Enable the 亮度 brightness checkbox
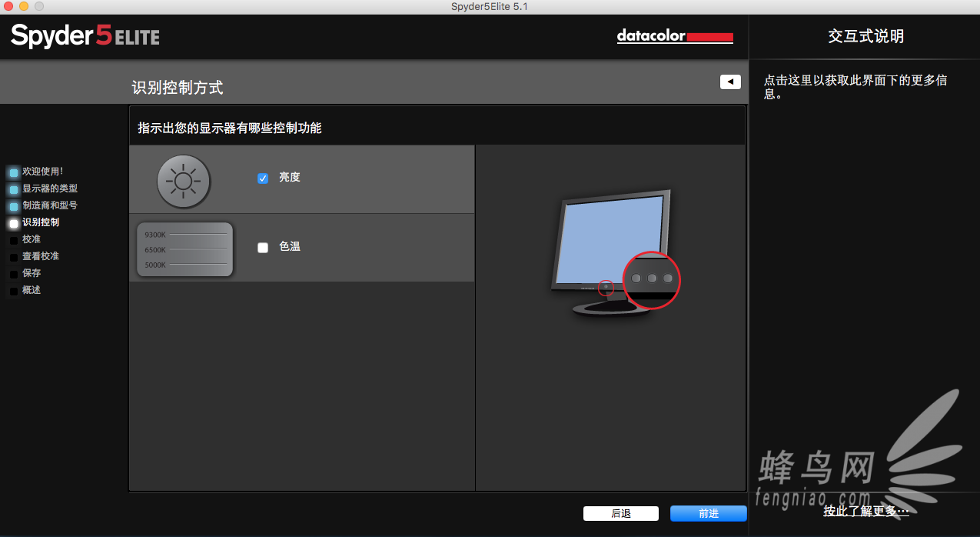Screen dimensions: 980x537 (x=263, y=178)
